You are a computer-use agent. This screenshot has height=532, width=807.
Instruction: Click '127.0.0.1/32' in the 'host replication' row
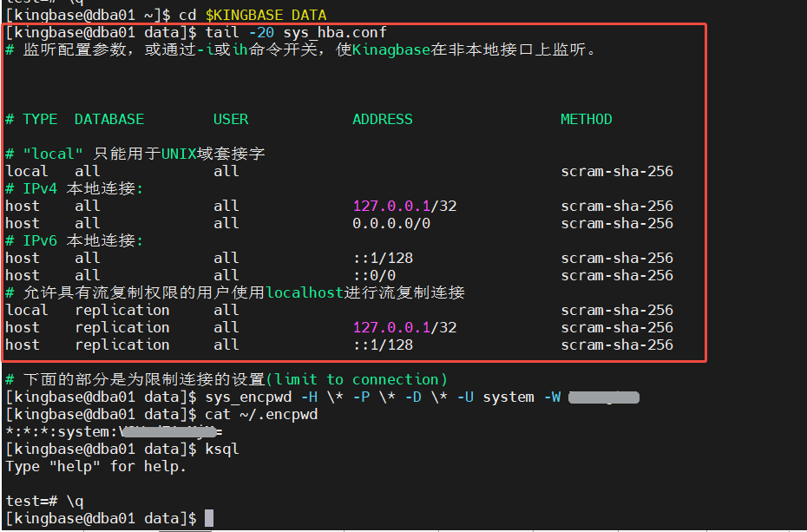(x=404, y=327)
